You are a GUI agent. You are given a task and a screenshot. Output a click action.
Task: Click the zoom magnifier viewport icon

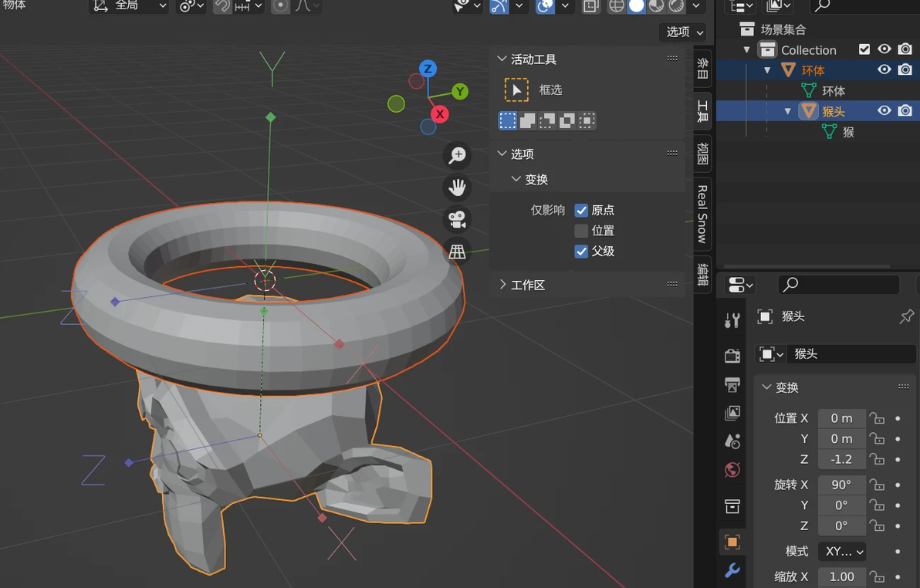(457, 156)
